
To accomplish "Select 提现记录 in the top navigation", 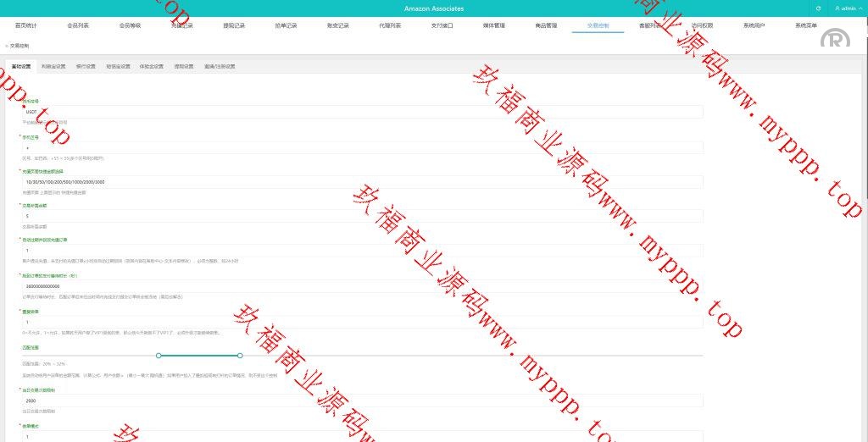I will click(x=233, y=25).
